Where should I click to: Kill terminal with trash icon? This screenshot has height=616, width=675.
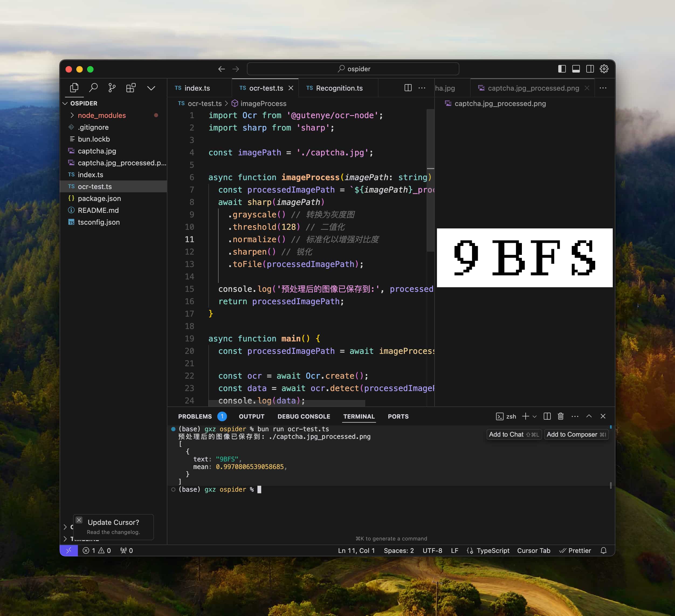[560, 416]
